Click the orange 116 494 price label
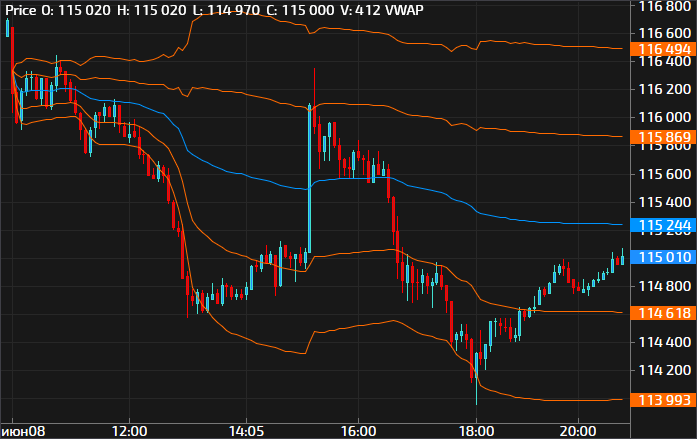697x439 pixels. pos(664,48)
